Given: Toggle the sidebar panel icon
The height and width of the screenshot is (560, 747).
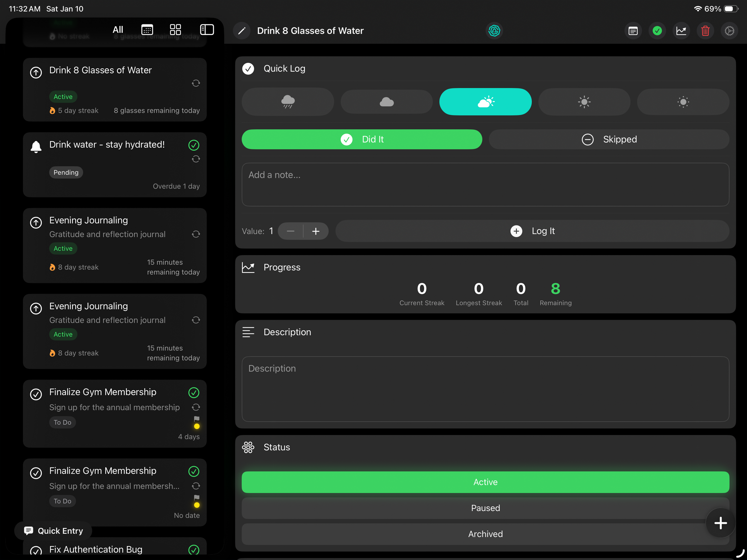Looking at the screenshot, I should [207, 30].
